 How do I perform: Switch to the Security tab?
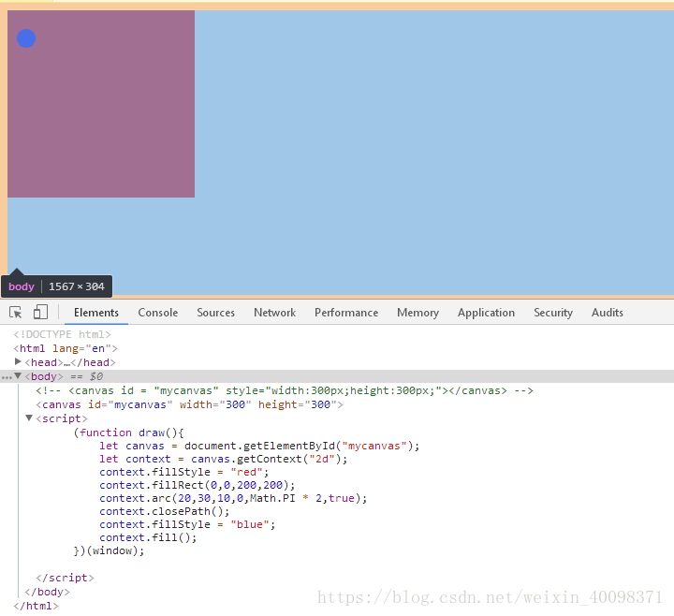[x=553, y=313]
